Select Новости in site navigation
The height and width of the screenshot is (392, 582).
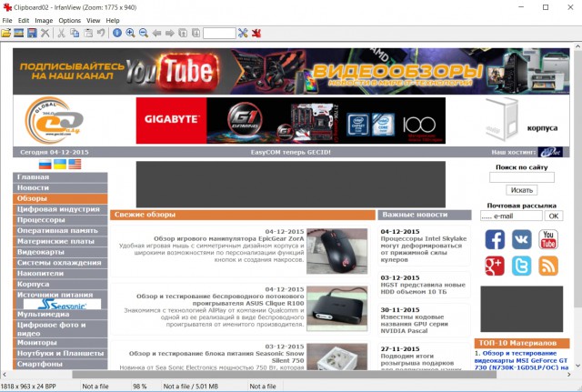point(60,188)
